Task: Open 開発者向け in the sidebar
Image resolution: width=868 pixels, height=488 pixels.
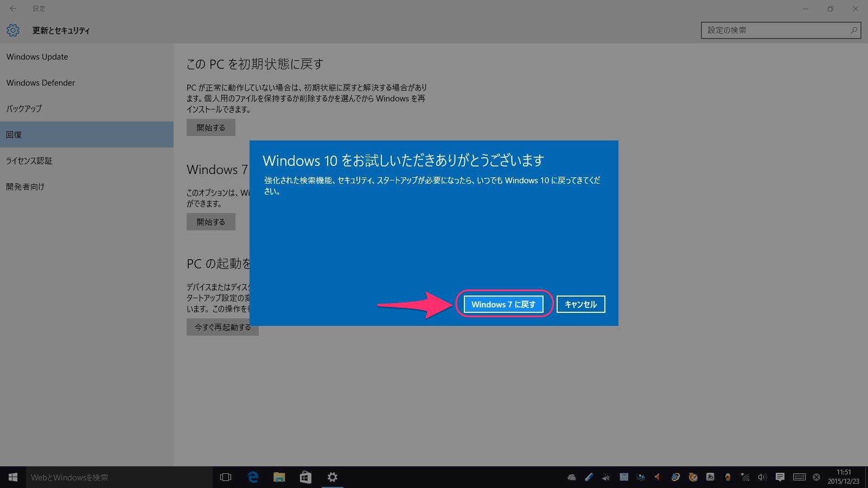Action: pos(87,187)
